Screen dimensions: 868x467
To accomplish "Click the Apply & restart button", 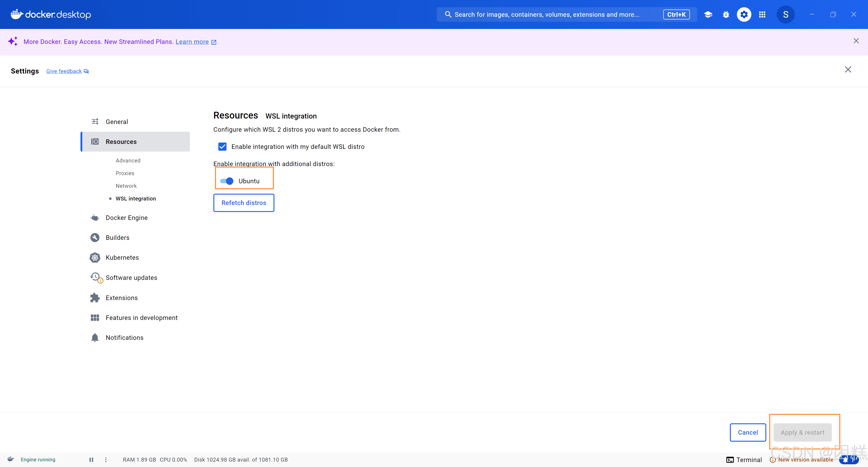I will tap(802, 432).
